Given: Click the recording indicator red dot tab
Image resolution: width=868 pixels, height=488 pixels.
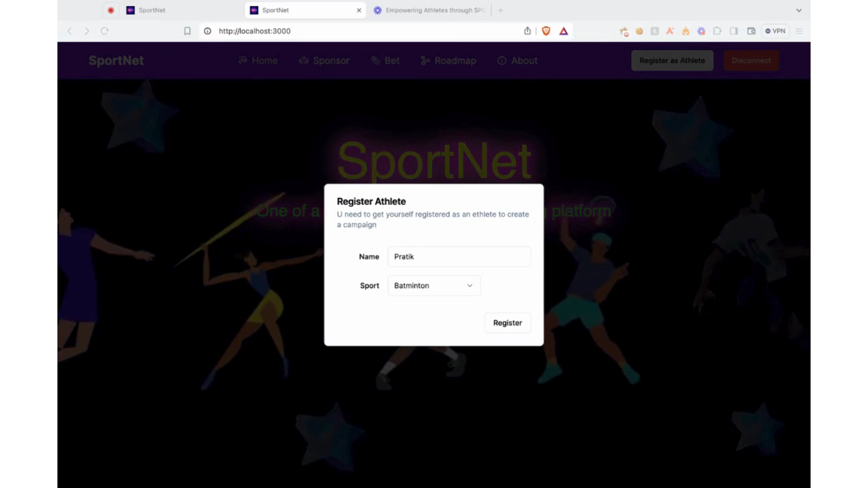Looking at the screenshot, I should 111,10.
